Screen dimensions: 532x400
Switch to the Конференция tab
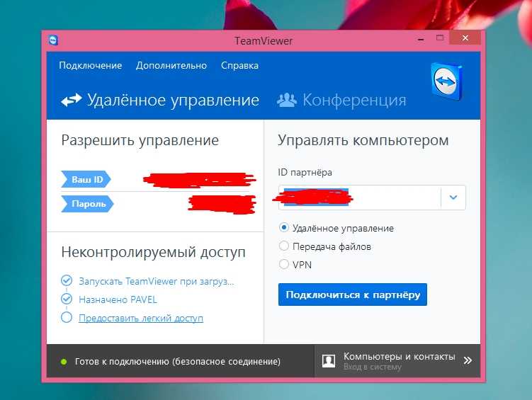(341, 100)
